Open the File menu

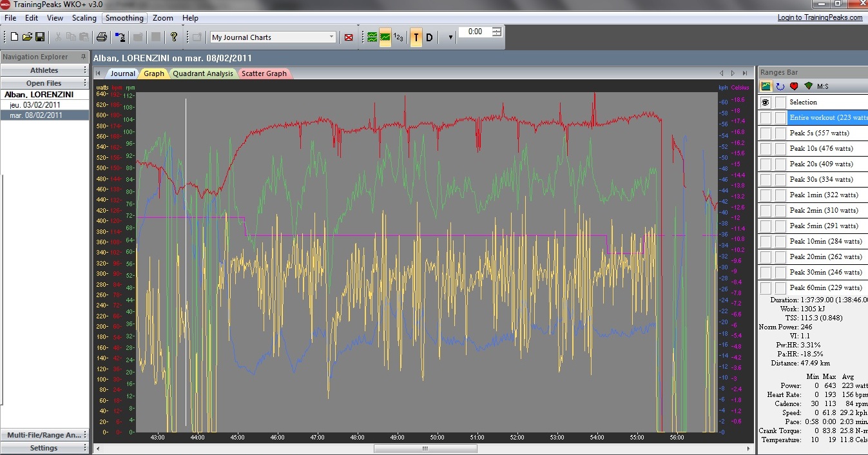click(x=10, y=18)
